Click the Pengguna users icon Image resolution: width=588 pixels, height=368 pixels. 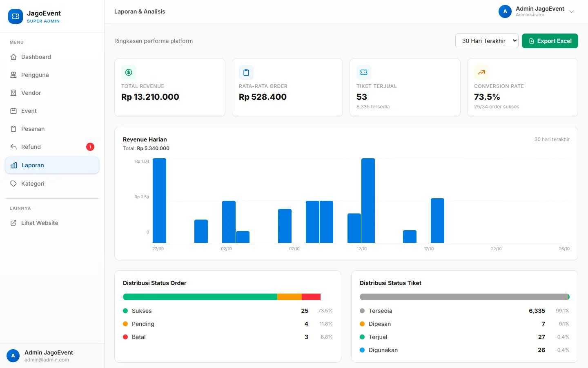pos(13,75)
